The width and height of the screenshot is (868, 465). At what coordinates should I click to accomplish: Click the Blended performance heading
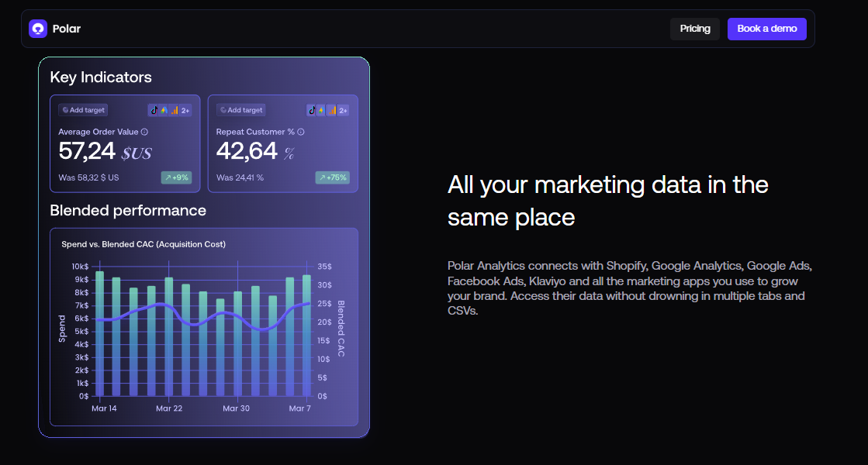coord(128,210)
